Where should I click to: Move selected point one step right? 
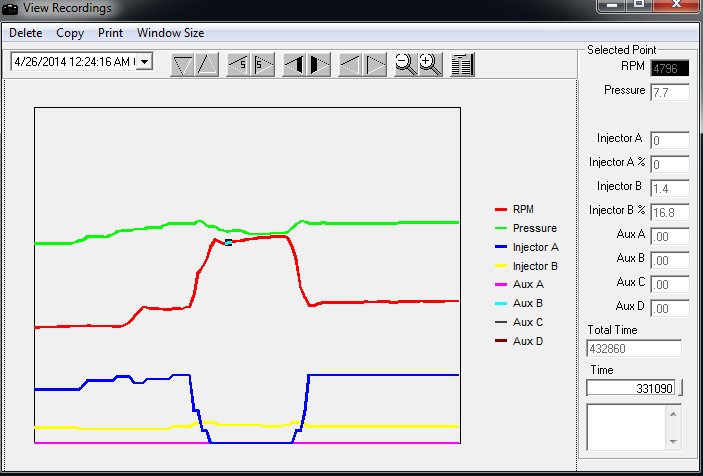[x=375, y=65]
